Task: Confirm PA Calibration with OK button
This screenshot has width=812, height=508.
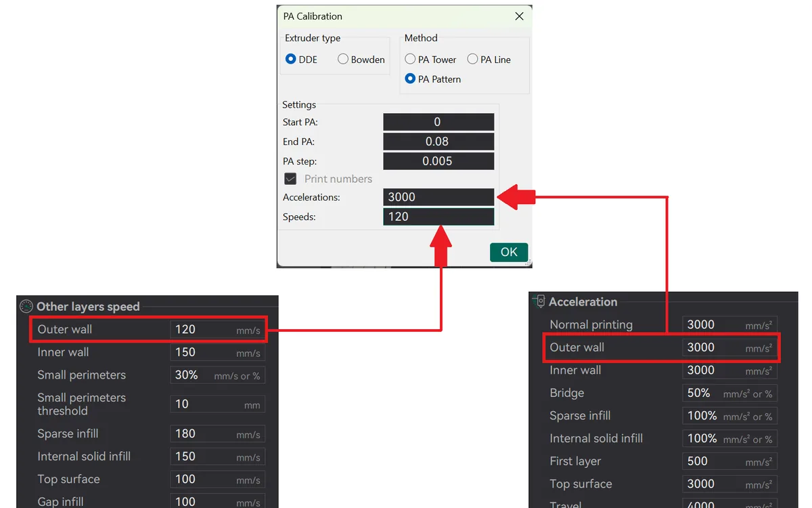Action: [509, 252]
